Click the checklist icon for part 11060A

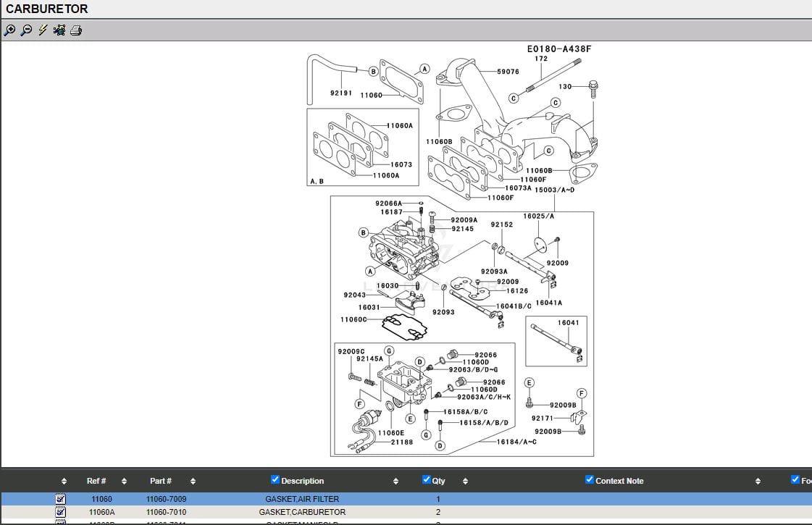(61, 512)
